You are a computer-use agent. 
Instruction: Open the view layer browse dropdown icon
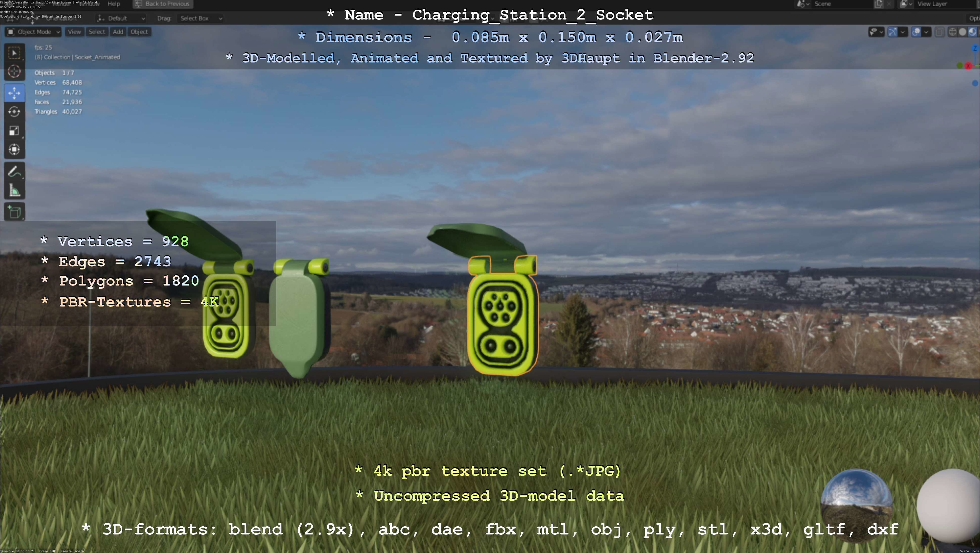pyautogui.click(x=906, y=4)
